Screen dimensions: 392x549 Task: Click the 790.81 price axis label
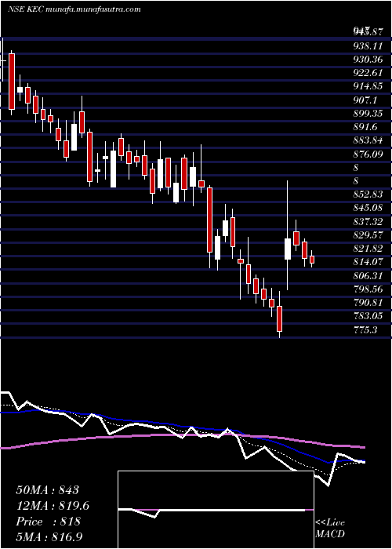pos(368,302)
